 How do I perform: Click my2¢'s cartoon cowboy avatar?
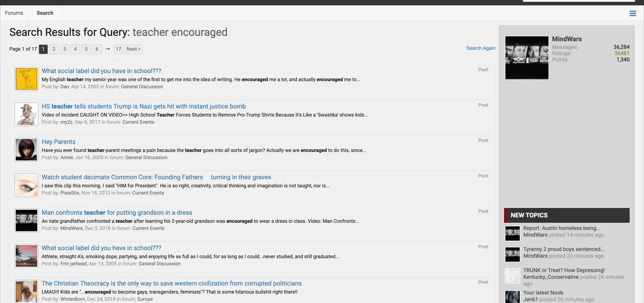(26, 114)
